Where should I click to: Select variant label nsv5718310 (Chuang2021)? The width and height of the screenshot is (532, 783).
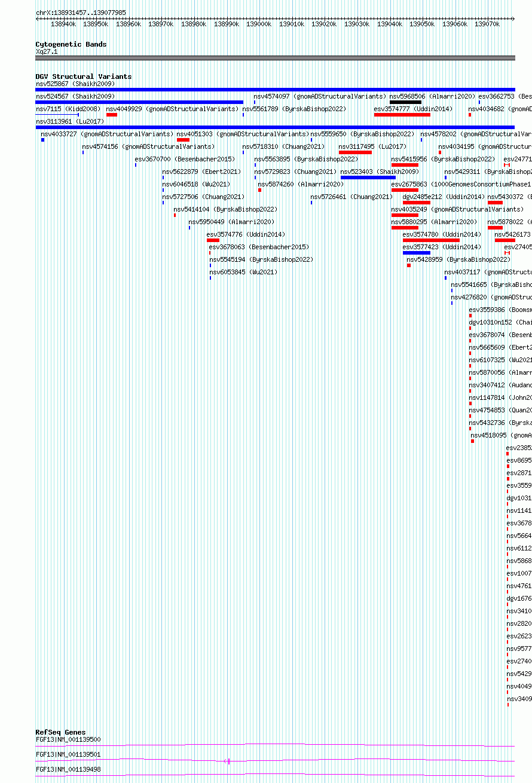[284, 146]
